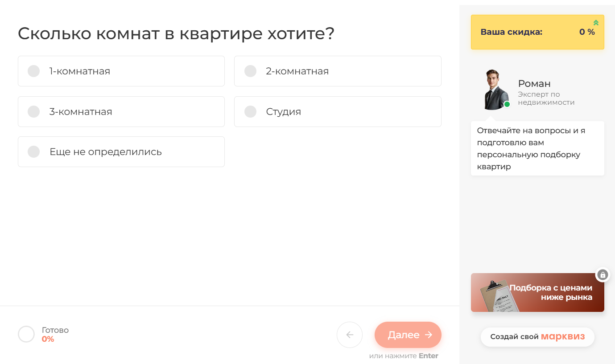The height and width of the screenshot is (364, 615).
Task: Choose Еще не определились option
Action: point(121,151)
